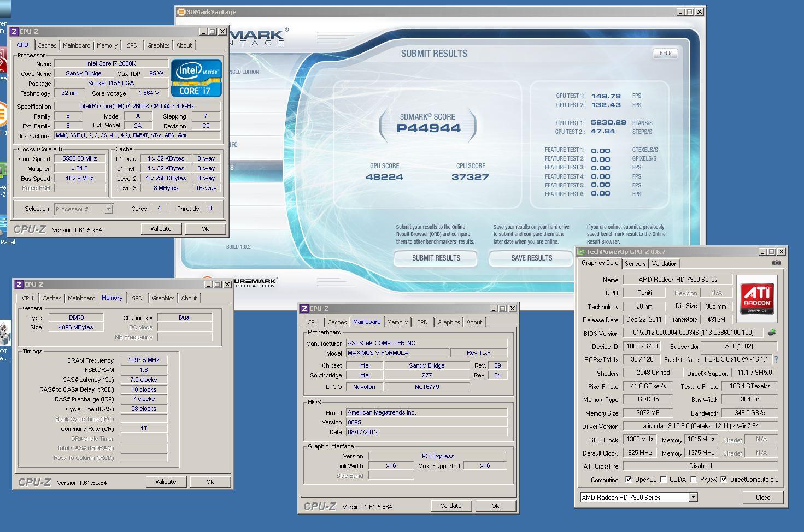
Task: Click Submit Results button in 3DMark Vantage
Action: pos(436,258)
